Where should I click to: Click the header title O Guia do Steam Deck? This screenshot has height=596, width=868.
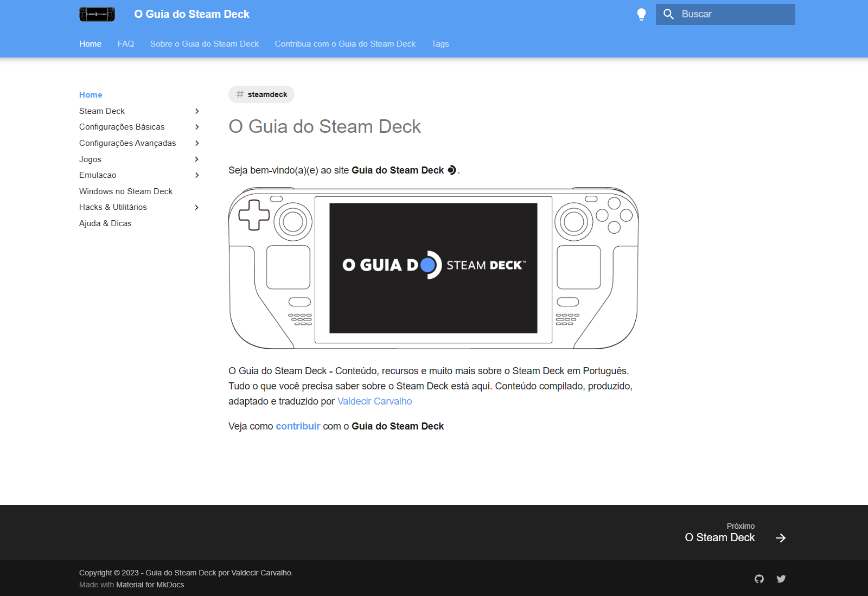pyautogui.click(x=192, y=14)
